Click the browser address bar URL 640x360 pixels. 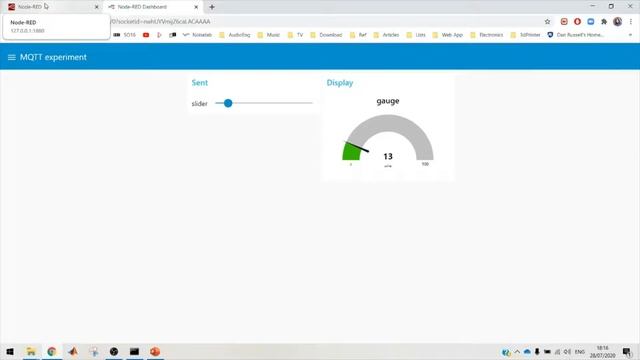(x=161, y=22)
